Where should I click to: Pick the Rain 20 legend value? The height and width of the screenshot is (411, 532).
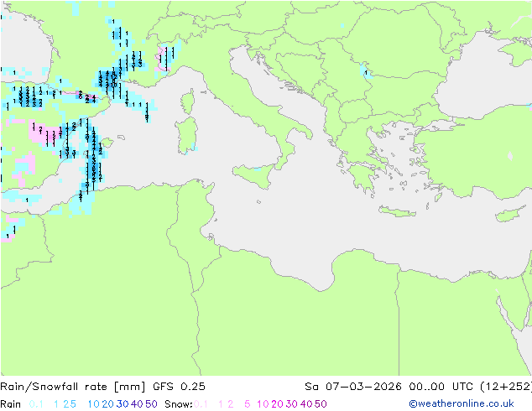coord(107,404)
